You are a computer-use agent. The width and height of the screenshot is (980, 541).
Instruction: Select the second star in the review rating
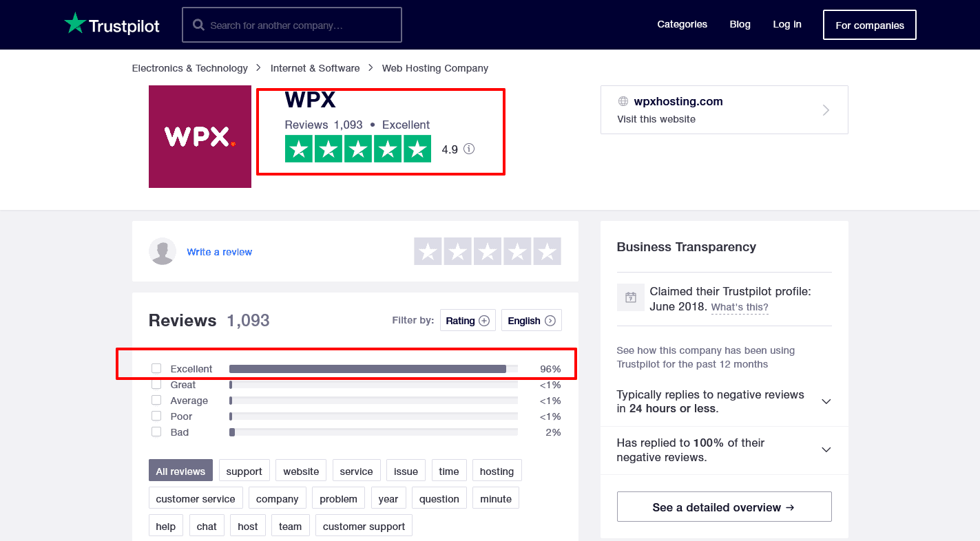pos(457,251)
